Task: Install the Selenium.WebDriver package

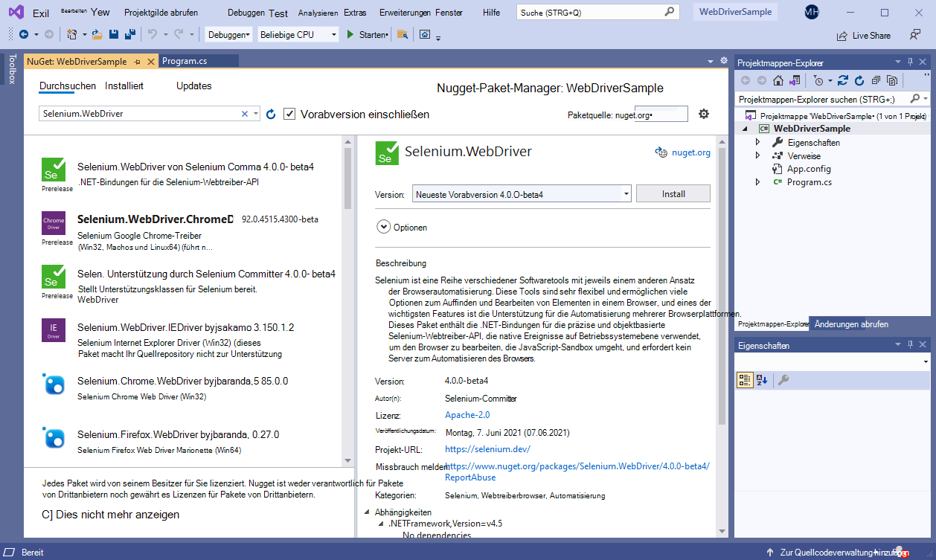Action: pyautogui.click(x=672, y=193)
